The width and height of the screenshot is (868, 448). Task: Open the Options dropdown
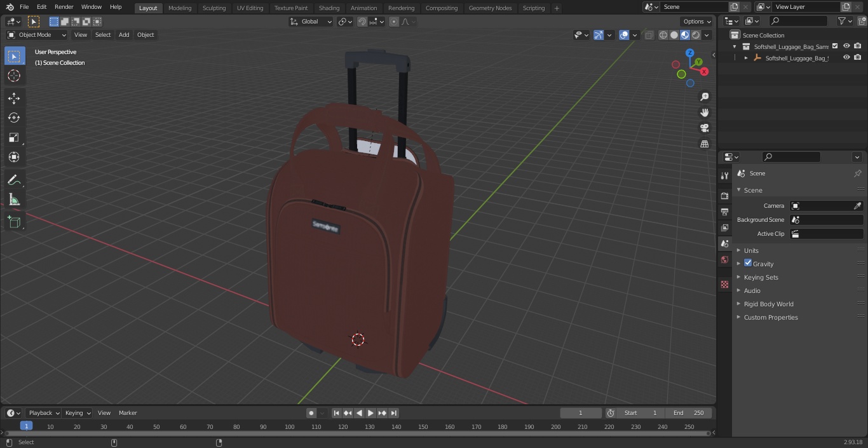tap(697, 22)
